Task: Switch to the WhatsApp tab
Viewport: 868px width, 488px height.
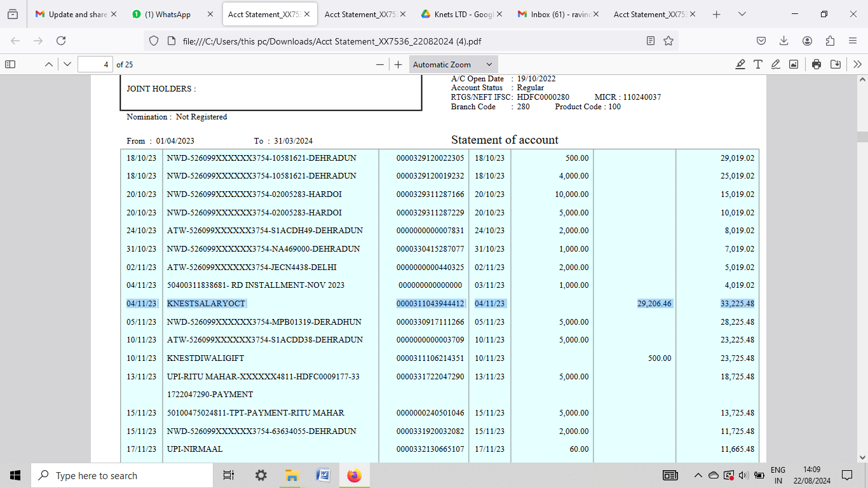Action: pos(166,14)
